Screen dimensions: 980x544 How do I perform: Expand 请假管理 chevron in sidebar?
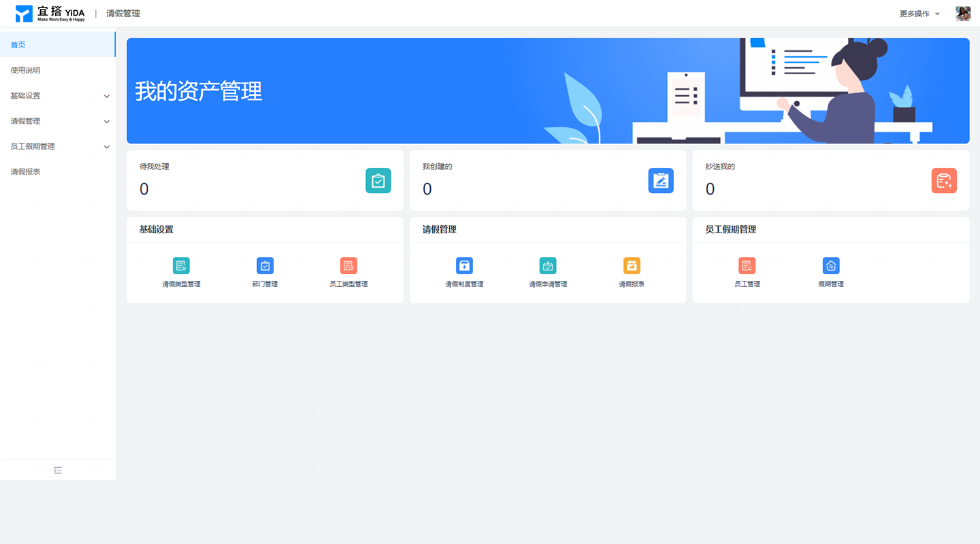(x=106, y=122)
